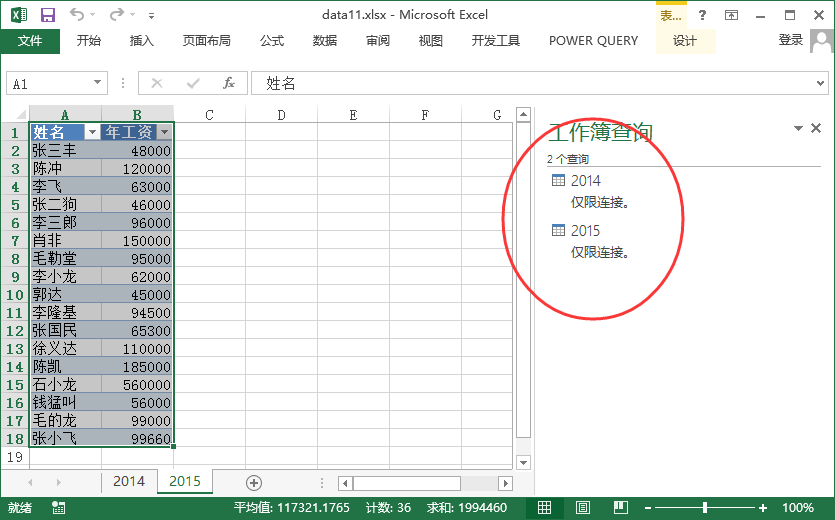Screen dimensions: 835x520
Task: Click cell with value 120000
Action: pos(137,169)
